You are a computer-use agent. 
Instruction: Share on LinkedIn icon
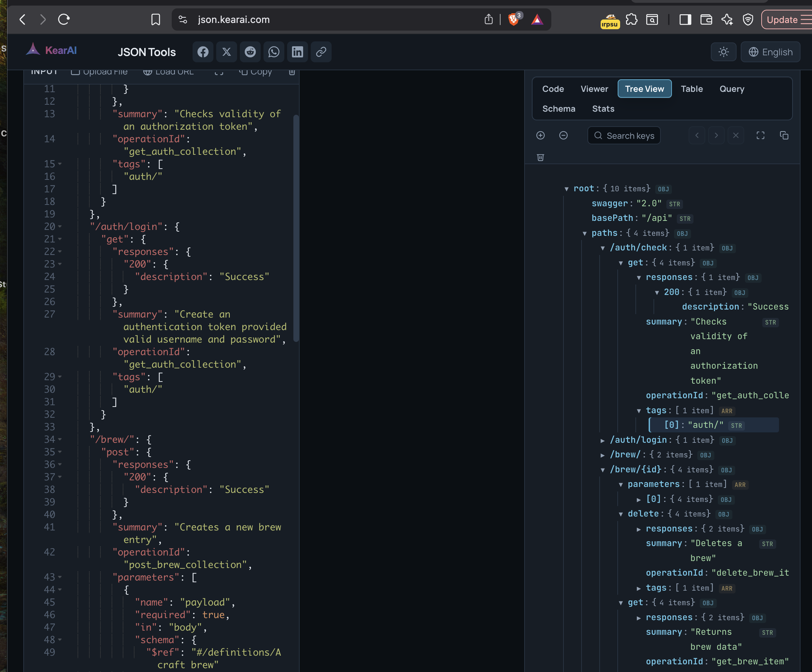click(x=297, y=52)
